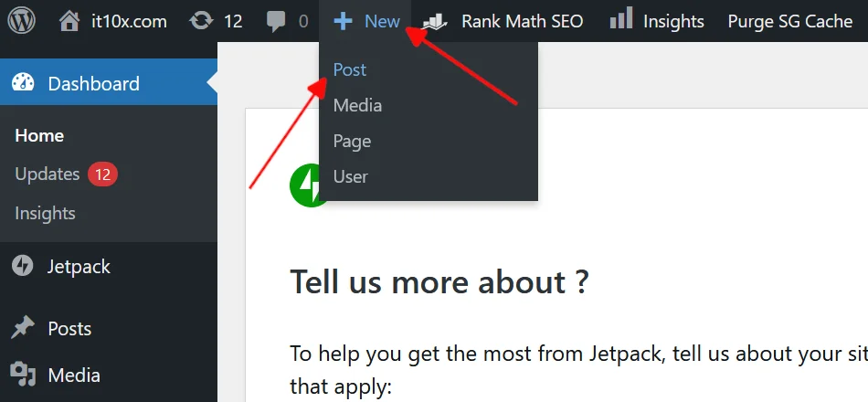Click Purge SG Cache in admin bar
Viewport: 868px width, 402px height.
(x=789, y=21)
